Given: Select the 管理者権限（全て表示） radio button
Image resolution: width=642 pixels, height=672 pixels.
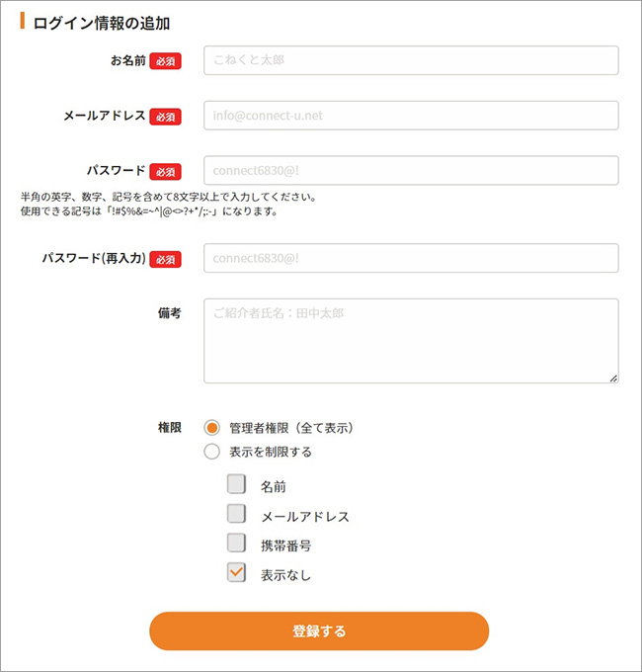Looking at the screenshot, I should tap(211, 428).
